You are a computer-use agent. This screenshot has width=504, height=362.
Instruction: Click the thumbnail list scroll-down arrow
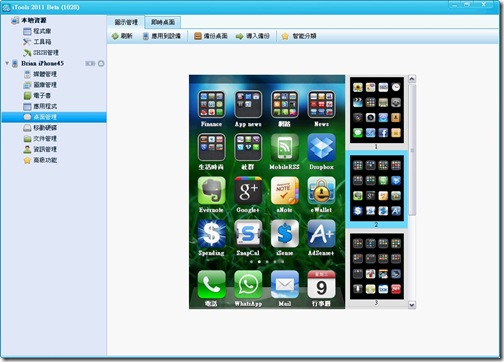pos(412,305)
